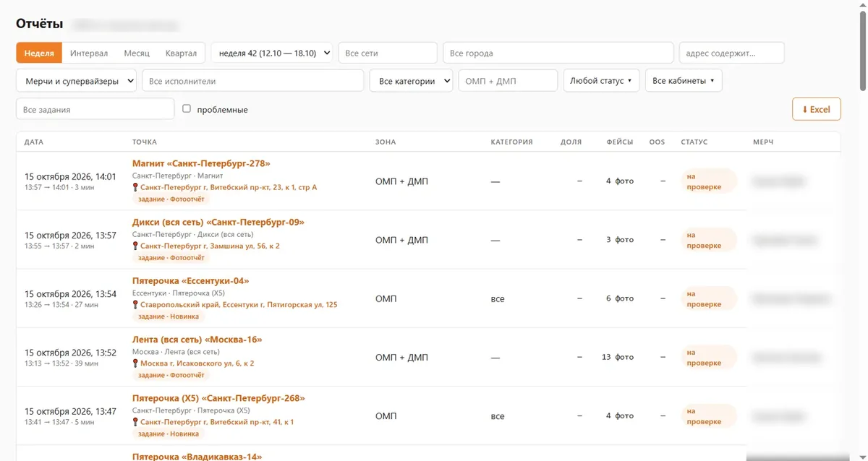Viewport: 868px width, 461px height.
Task: Switch to the Интервал tab
Action: coord(89,53)
